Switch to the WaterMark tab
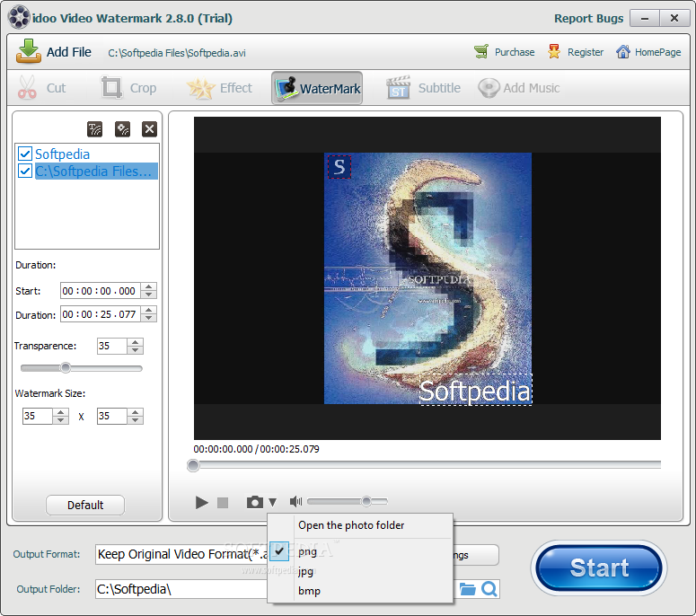This screenshot has height=616, width=696. [317, 88]
